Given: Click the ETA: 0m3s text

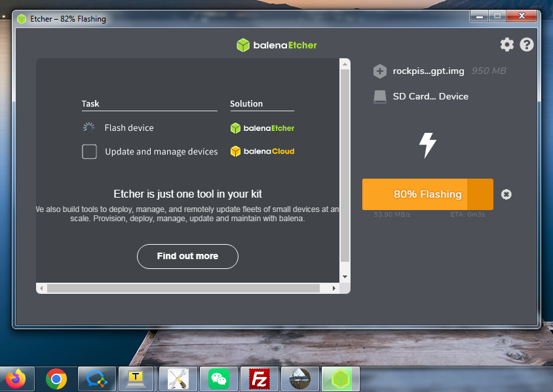Looking at the screenshot, I should point(468,215).
